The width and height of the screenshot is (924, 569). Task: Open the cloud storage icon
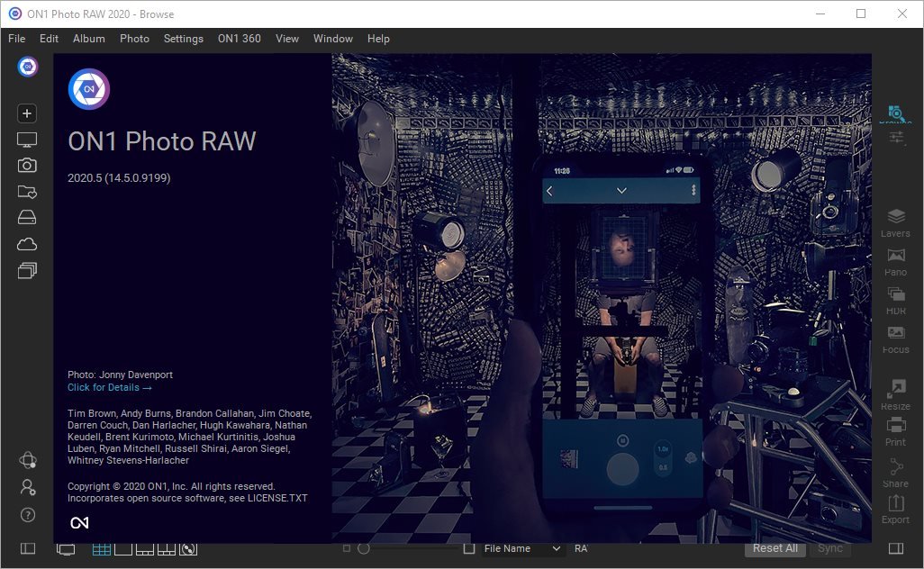(26, 244)
